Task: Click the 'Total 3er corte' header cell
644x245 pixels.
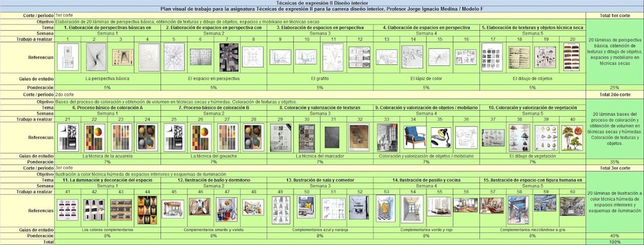Action: [x=615, y=168]
